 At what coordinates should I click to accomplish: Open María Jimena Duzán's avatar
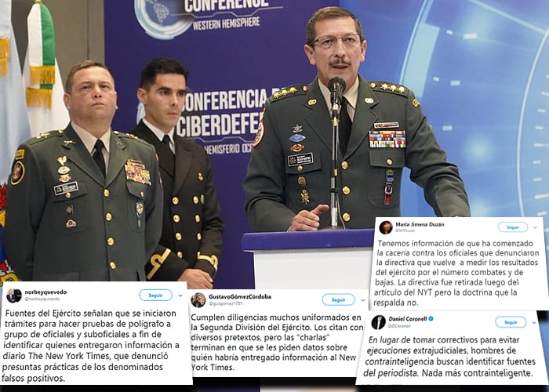click(386, 227)
